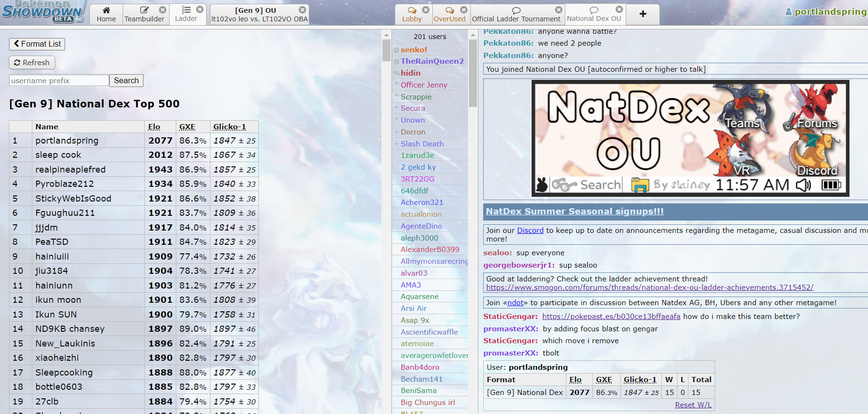Click the speaker icon in NatDex banner
Screen dimensions: 868x414
click(803, 184)
